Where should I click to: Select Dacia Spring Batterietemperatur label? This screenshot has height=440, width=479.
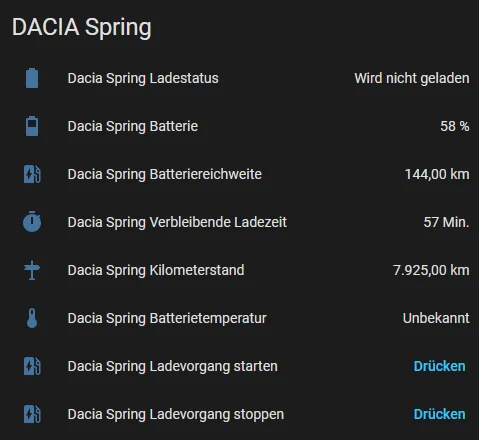[167, 318]
